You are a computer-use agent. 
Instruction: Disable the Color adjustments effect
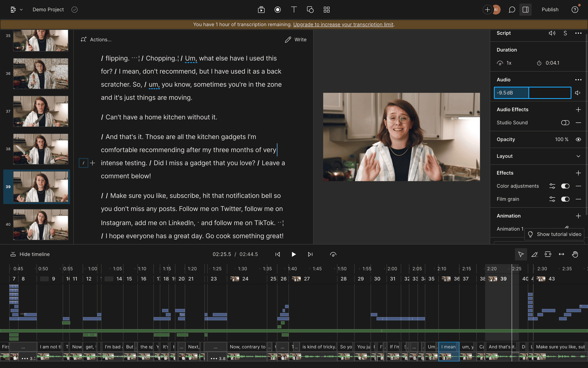coord(565,186)
